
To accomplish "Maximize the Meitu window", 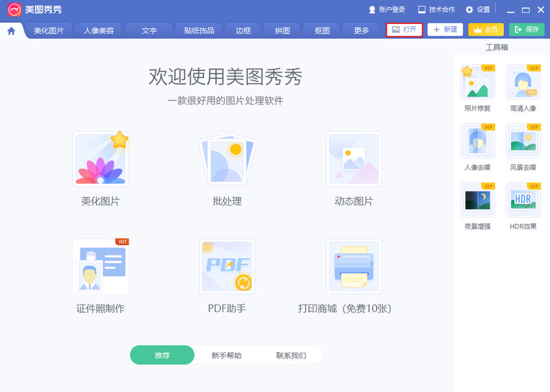I will [x=526, y=10].
